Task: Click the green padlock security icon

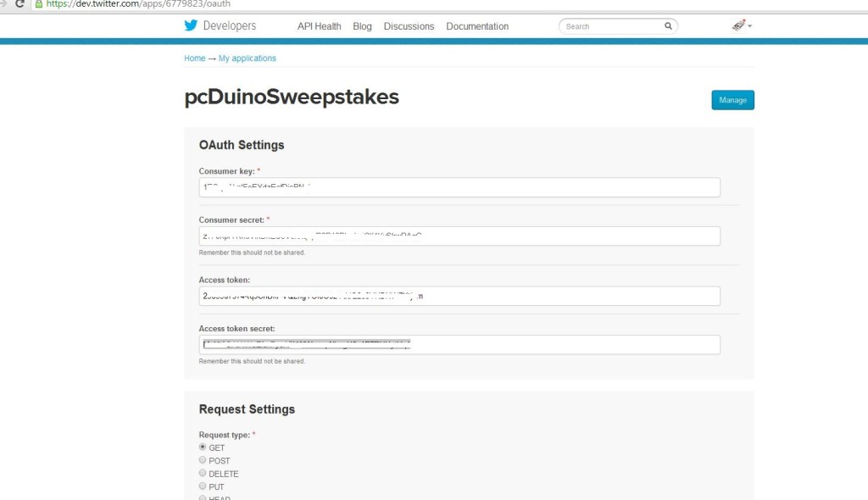Action: 39,4
